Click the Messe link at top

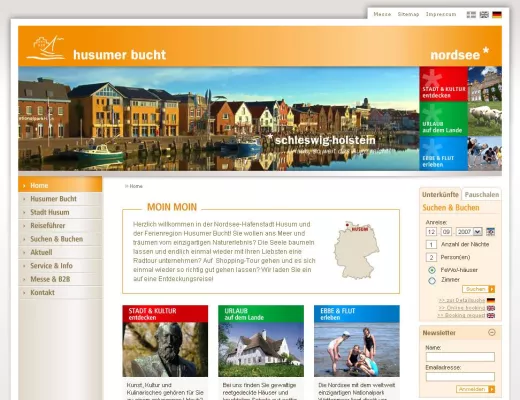click(x=382, y=14)
